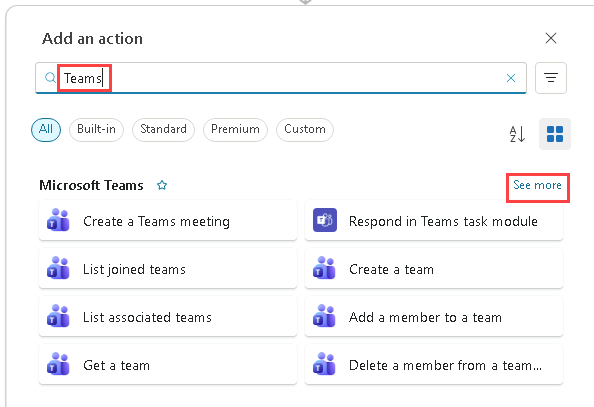Click the List joined teams icon
This screenshot has height=407, width=594.
[x=58, y=268]
